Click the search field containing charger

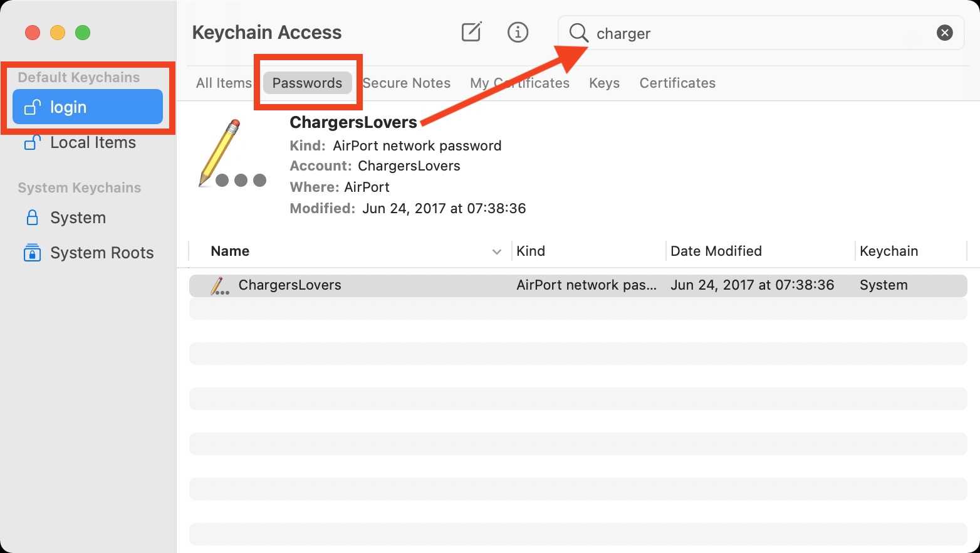pos(752,33)
